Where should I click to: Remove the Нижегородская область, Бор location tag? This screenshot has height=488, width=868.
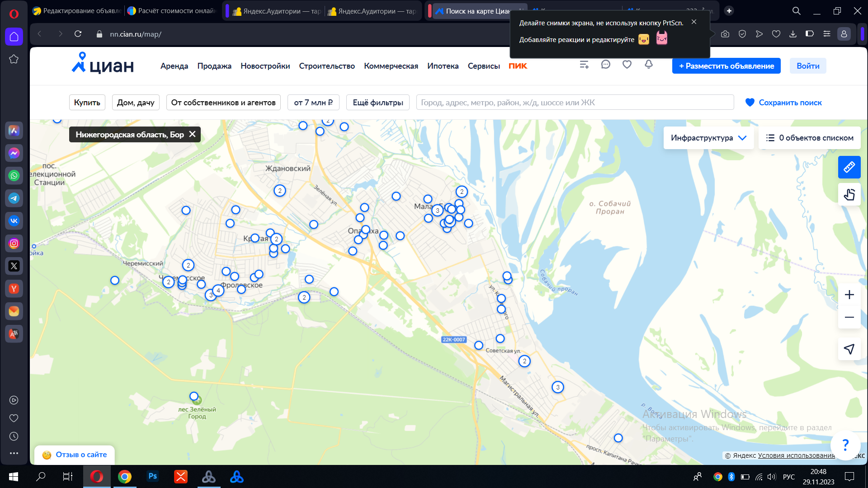pos(192,134)
